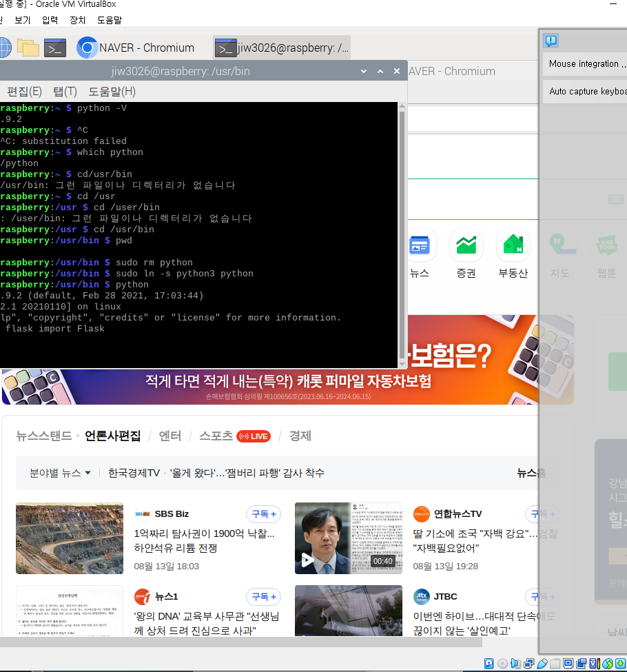The height and width of the screenshot is (672, 627).
Task: Open the JTBC article thumbnail
Action: coord(349,611)
